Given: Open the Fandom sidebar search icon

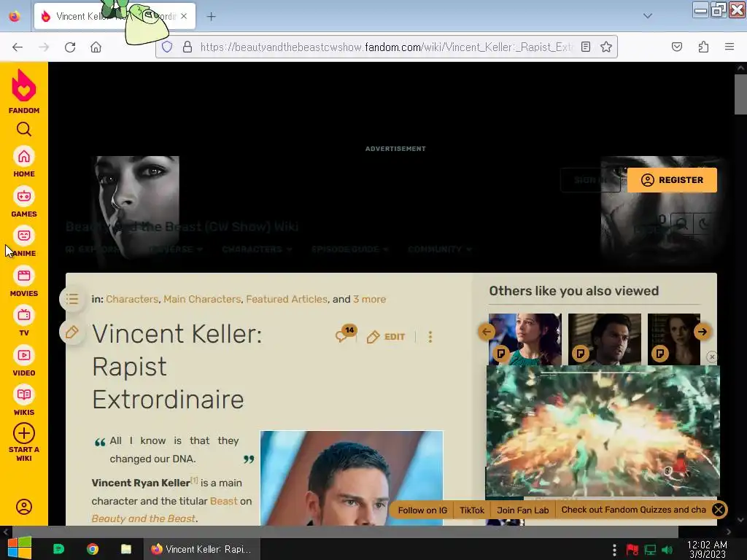Looking at the screenshot, I should pyautogui.click(x=24, y=129).
